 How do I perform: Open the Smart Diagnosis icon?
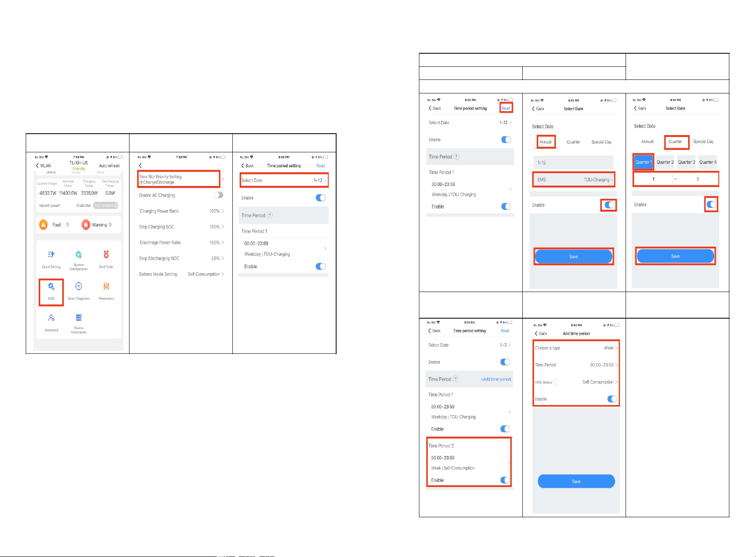pos(79,286)
